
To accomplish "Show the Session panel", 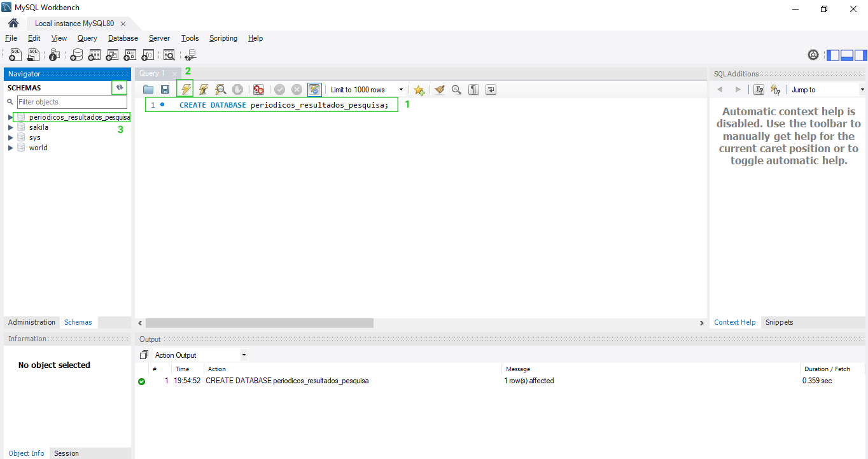I will (x=66, y=453).
